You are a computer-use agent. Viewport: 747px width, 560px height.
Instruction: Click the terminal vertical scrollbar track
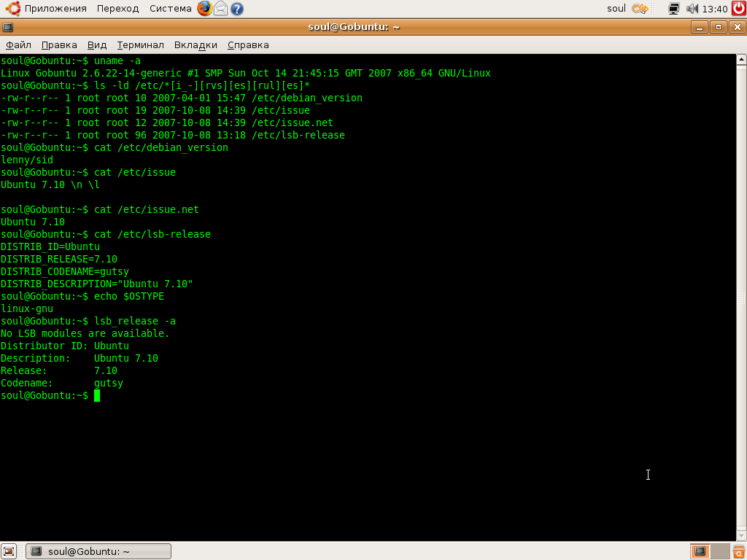(x=741, y=297)
